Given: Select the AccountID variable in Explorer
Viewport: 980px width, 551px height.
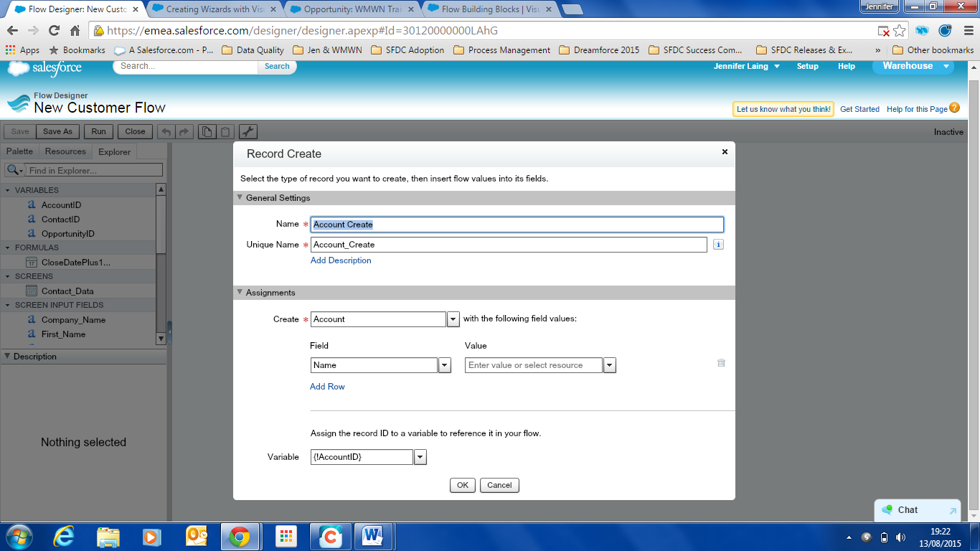Looking at the screenshot, I should [x=61, y=204].
